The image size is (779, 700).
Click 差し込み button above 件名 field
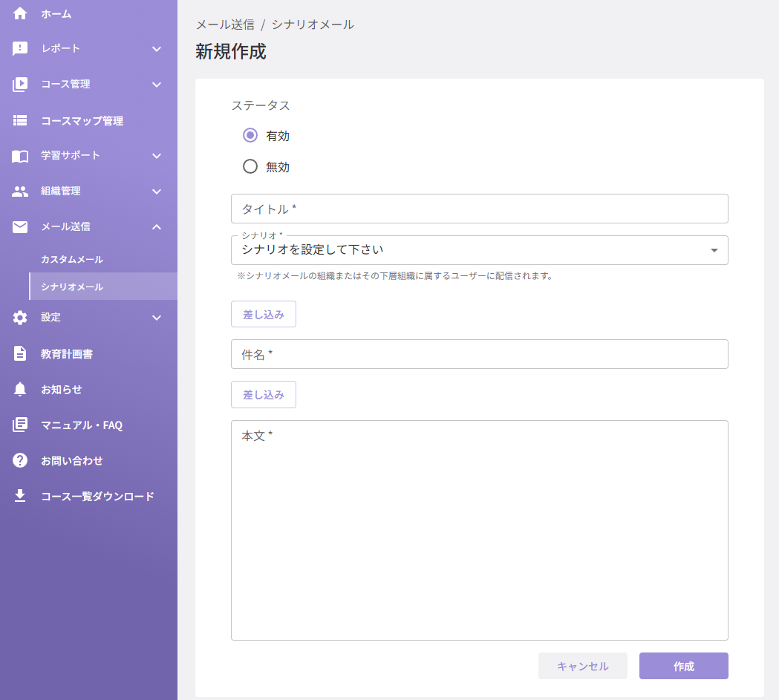[x=264, y=314]
